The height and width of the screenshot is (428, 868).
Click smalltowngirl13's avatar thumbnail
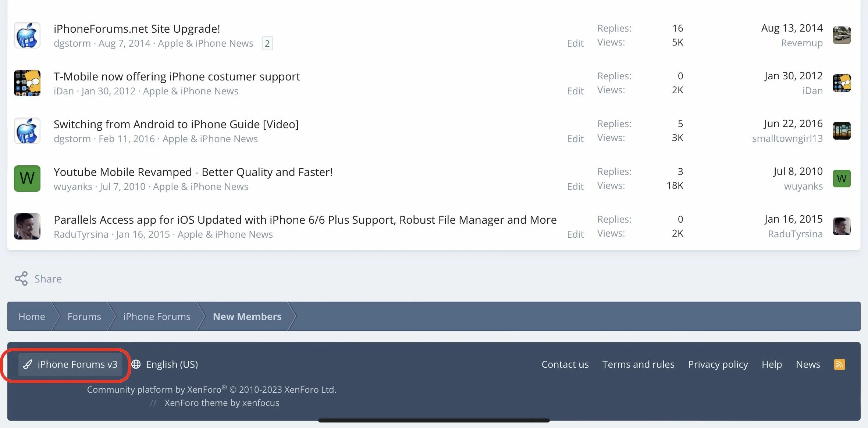pos(842,131)
